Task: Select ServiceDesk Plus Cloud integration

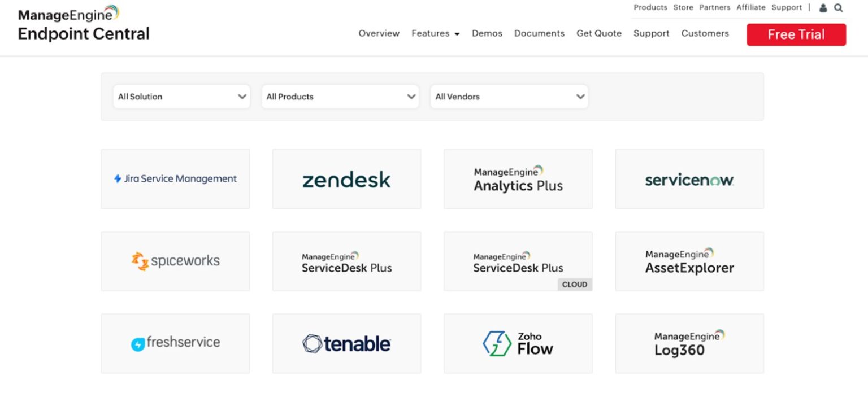Action: [518, 261]
